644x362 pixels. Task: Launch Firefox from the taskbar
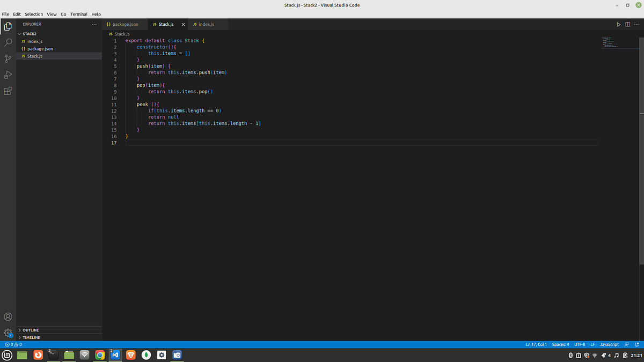38,355
